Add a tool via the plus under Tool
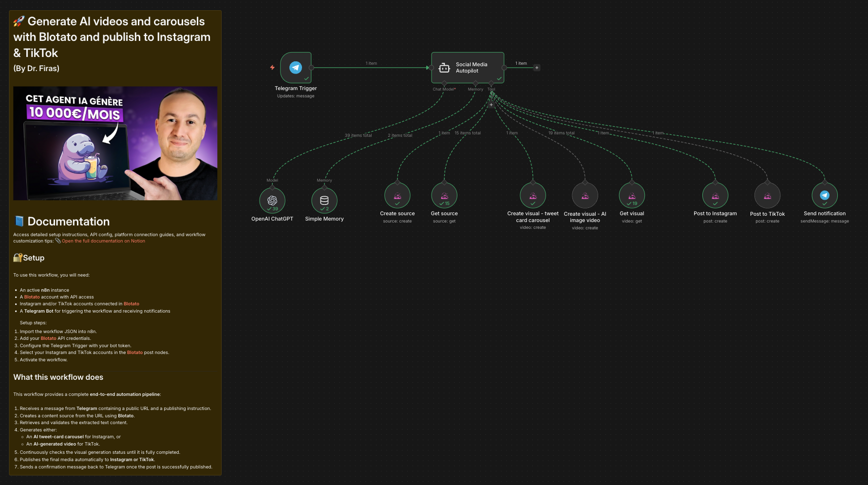868x485 pixels. [491, 104]
